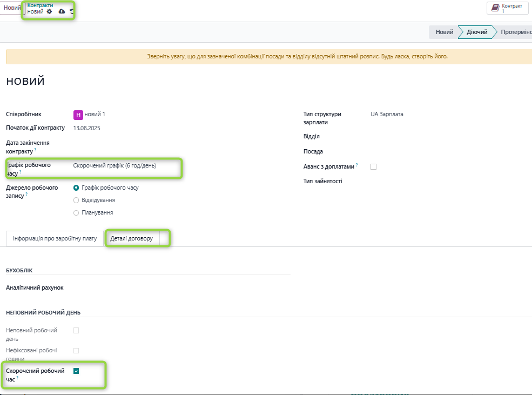
Task: Select the Відвідування radio option
Action: click(x=76, y=200)
